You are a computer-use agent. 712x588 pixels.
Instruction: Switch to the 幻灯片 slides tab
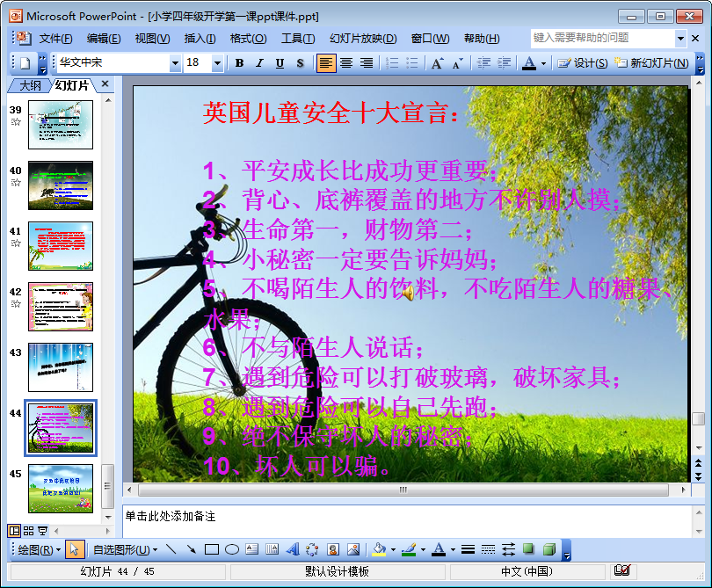pyautogui.click(x=72, y=85)
